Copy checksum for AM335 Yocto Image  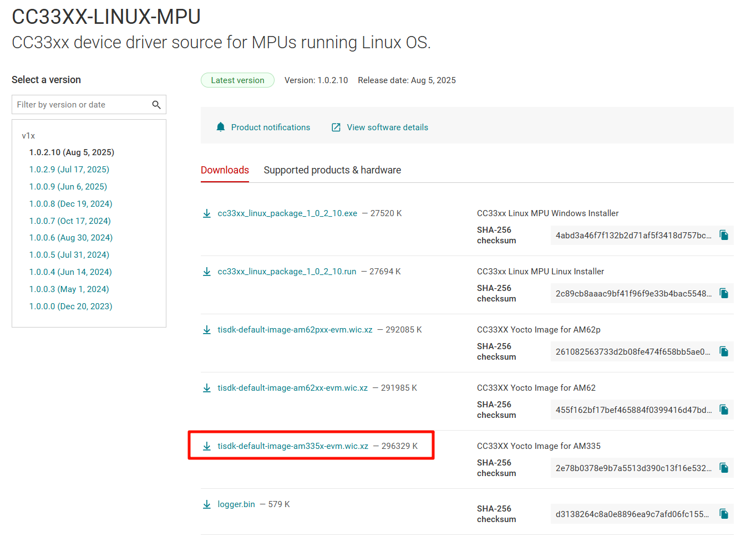pos(724,468)
